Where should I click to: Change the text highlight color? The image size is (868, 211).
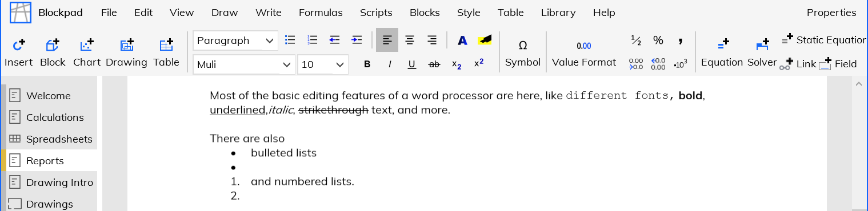click(485, 40)
